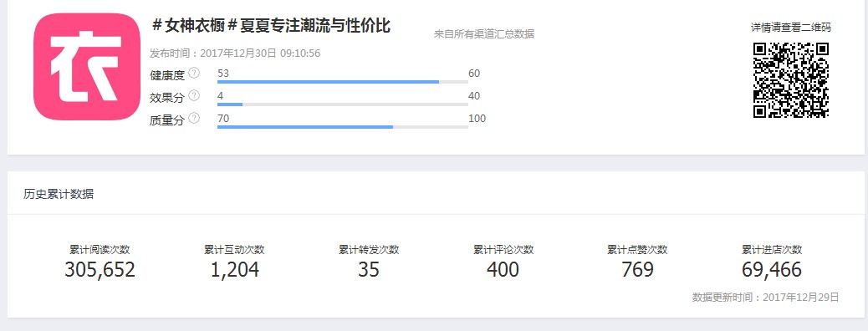Screen dimensions: 868x331
Task: Click the 累计阅读次数 value 305,652
Action: (100, 269)
